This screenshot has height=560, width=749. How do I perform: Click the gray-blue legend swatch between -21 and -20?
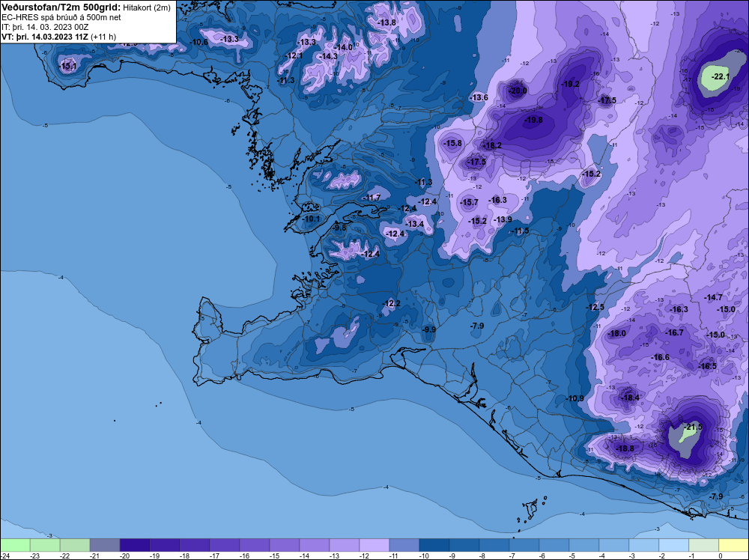[105, 545]
